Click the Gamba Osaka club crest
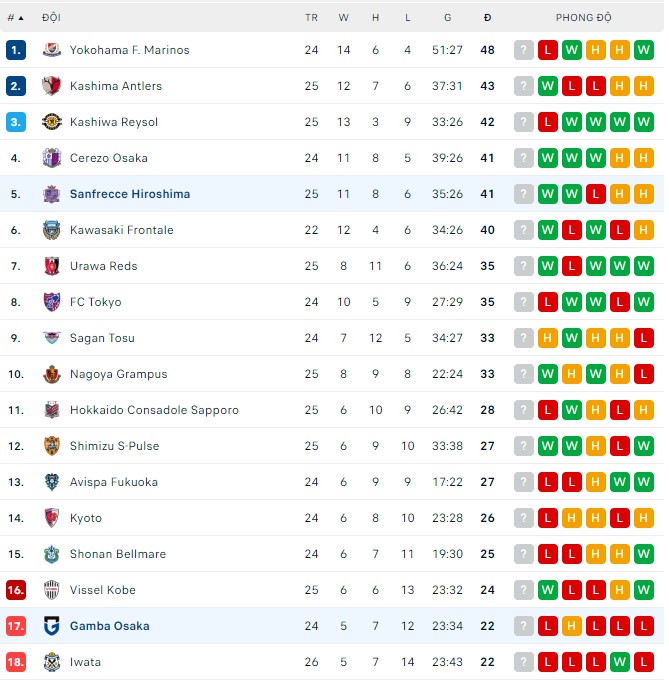Screen dimensions: 669x681 pos(52,626)
